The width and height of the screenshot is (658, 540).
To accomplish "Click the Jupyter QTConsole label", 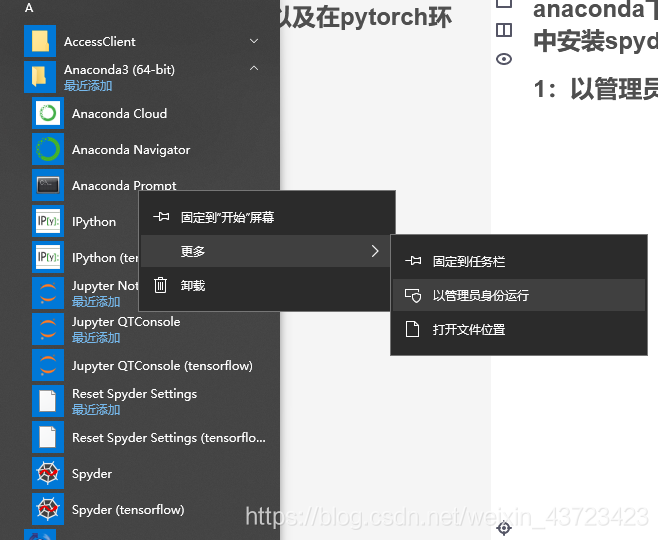I will tap(126, 322).
